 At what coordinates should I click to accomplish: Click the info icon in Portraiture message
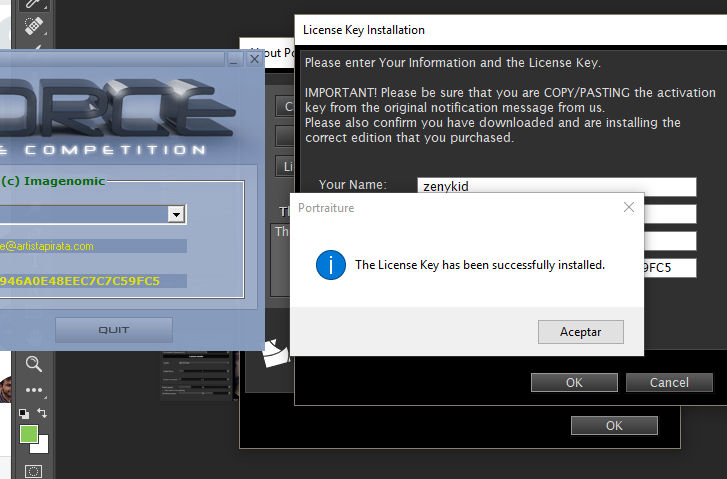click(x=331, y=265)
